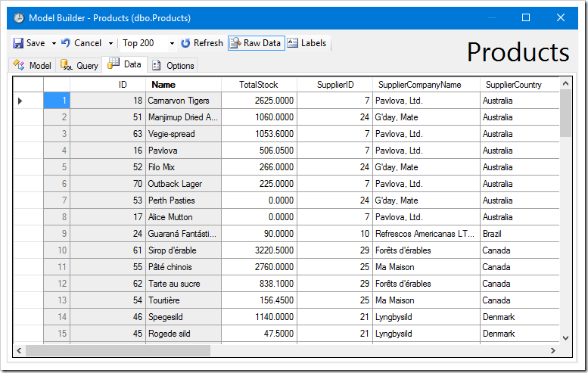
Task: Click the Refresh circular arrow icon
Action: [185, 43]
